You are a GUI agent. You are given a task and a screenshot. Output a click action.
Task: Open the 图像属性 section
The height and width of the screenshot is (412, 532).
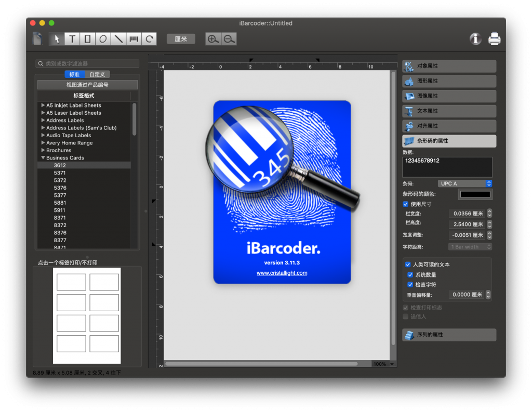pos(449,96)
